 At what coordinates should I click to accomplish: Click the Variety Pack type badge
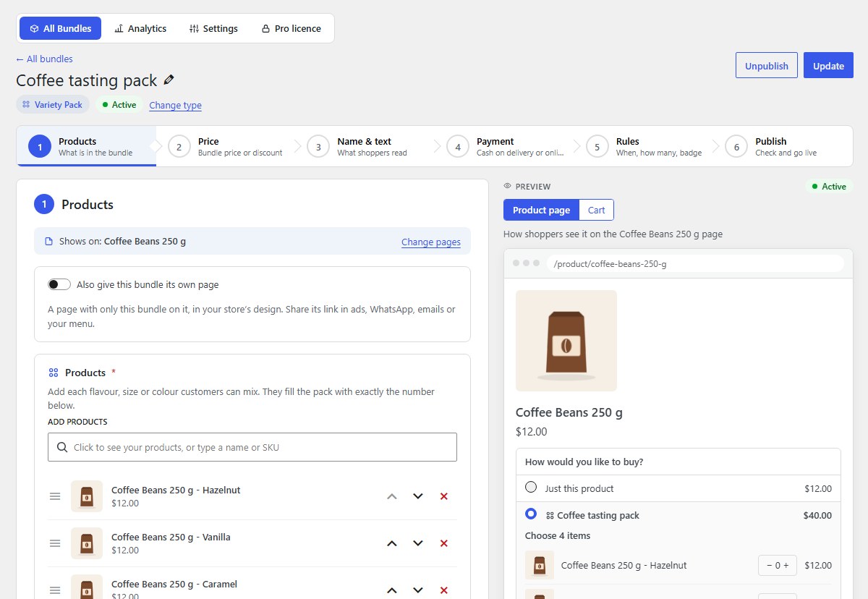coord(53,105)
